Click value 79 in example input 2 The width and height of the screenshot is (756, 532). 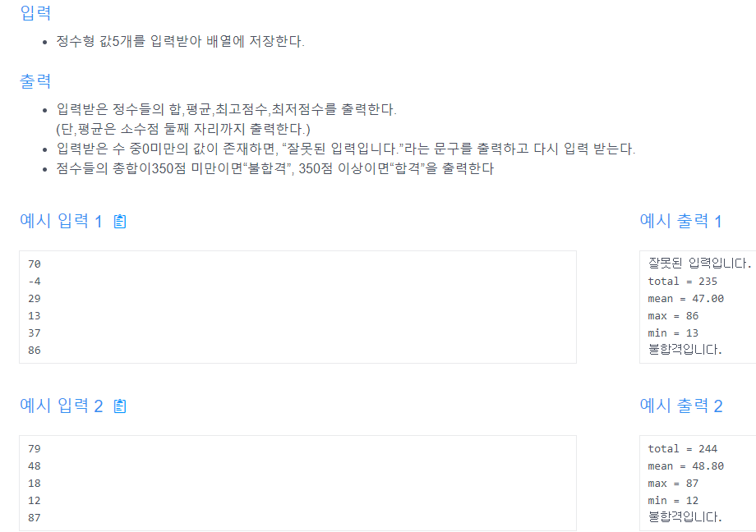pyautogui.click(x=35, y=449)
